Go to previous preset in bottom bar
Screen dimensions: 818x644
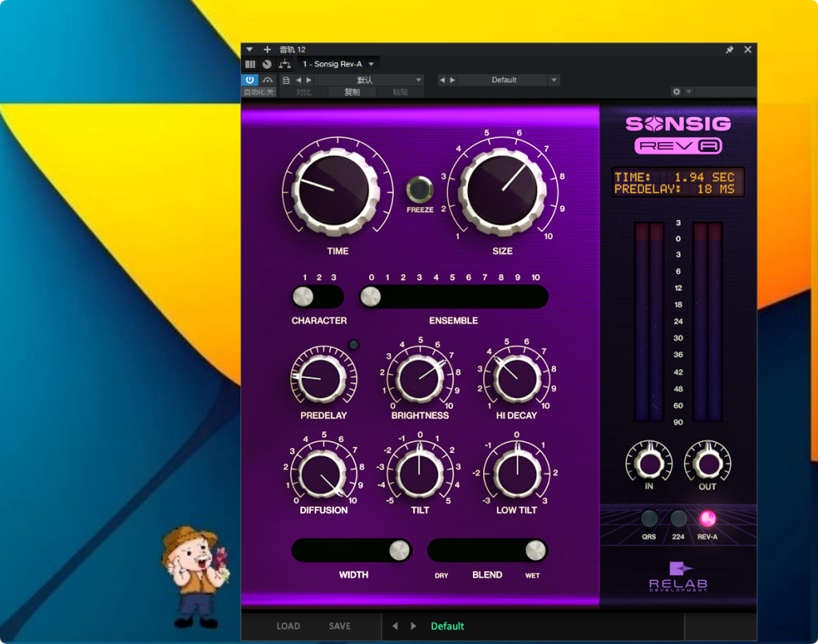click(395, 626)
